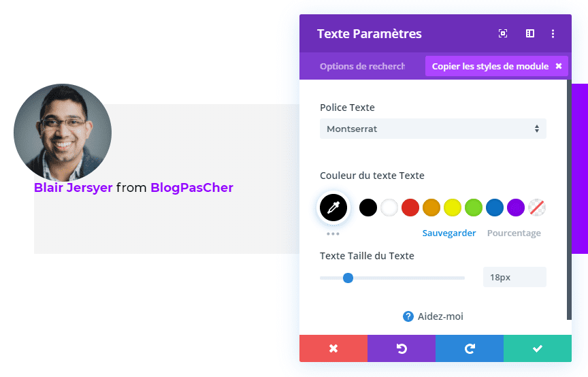Pick the red color swatch
The width and height of the screenshot is (588, 377).
(x=410, y=208)
